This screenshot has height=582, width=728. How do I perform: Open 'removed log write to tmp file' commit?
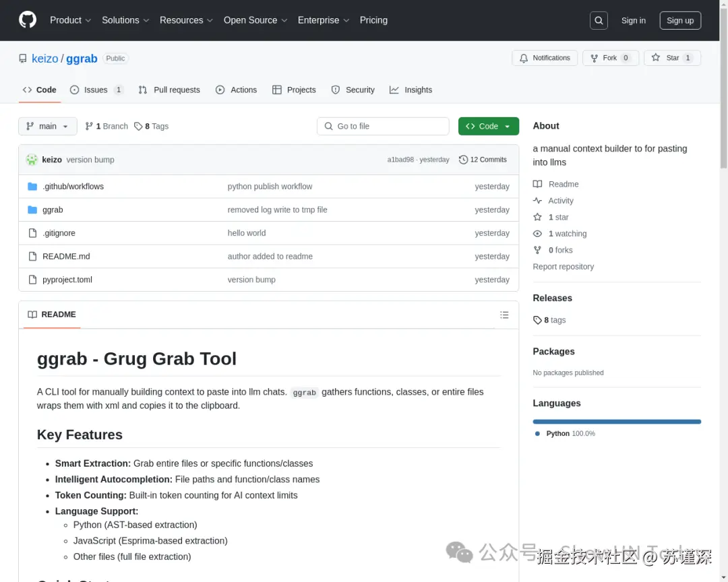click(277, 209)
